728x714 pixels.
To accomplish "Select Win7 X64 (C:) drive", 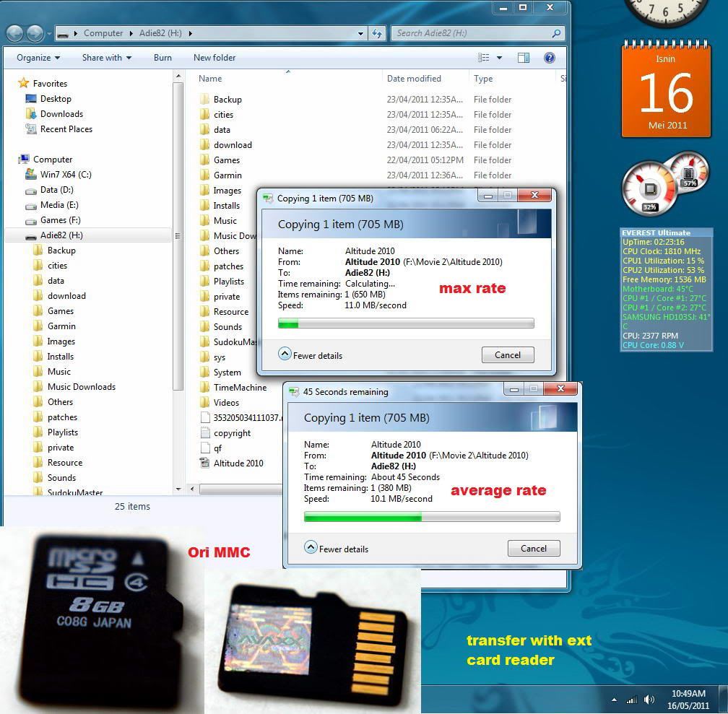I will [65, 175].
